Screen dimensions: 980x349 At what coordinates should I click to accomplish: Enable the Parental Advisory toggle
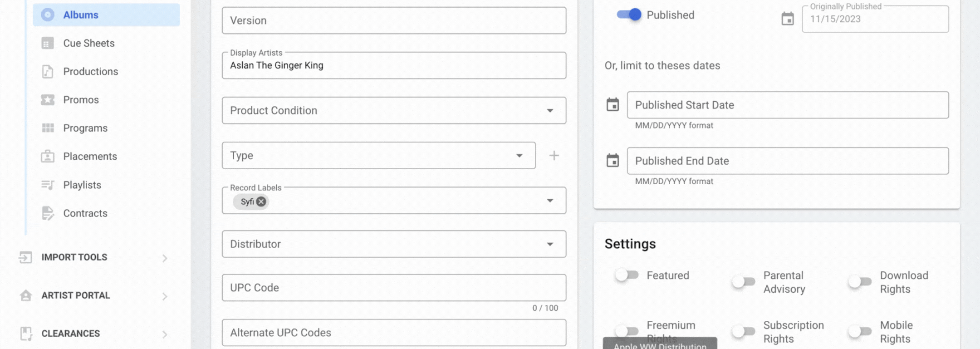(743, 282)
